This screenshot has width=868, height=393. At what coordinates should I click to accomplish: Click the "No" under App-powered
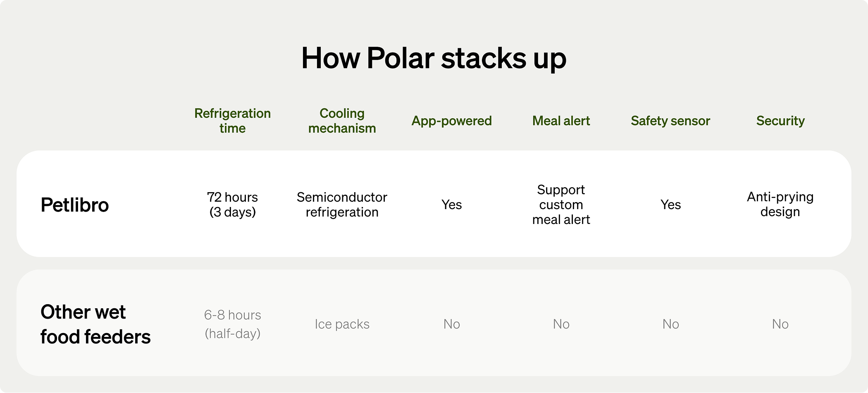point(451,324)
